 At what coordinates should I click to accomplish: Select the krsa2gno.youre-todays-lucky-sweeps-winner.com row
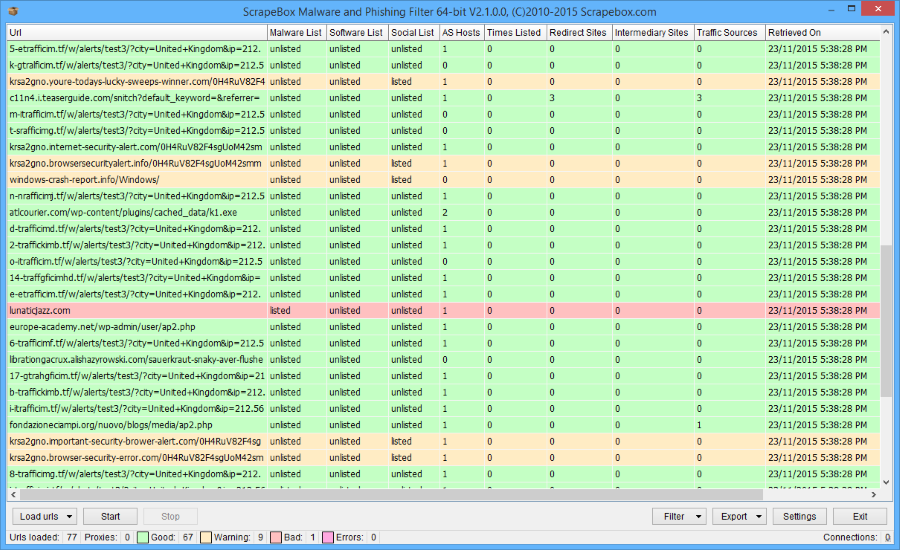(443, 82)
